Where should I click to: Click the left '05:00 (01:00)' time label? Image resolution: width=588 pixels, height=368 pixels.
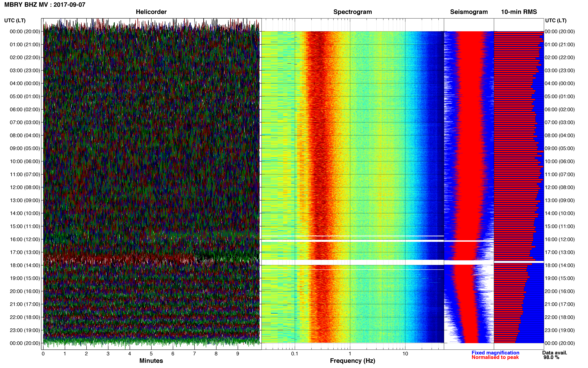[25, 96]
